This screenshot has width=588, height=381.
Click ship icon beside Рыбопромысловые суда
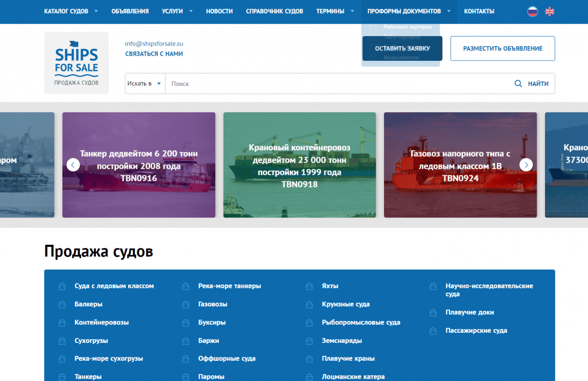(x=310, y=323)
